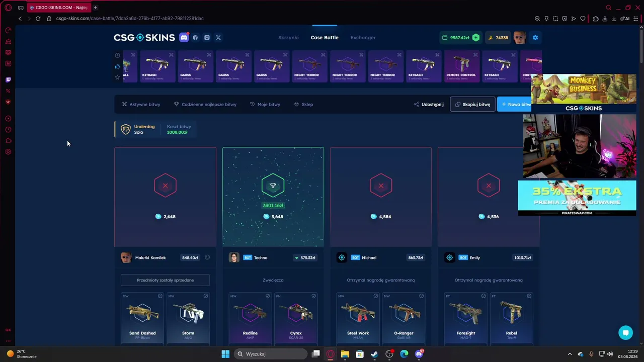Image resolution: width=644 pixels, height=362 pixels.
Task: Click Skopiuj bitwę button
Action: pos(472,105)
